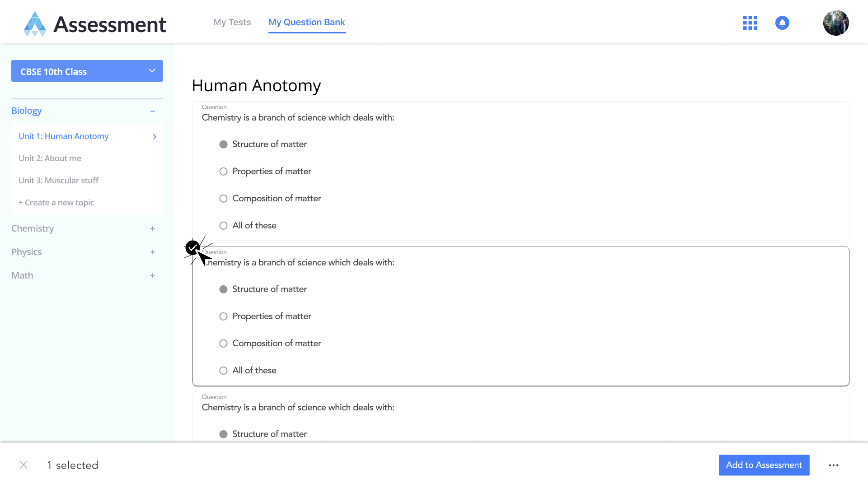
Task: Expand the Physics subject plus icon
Action: point(153,252)
